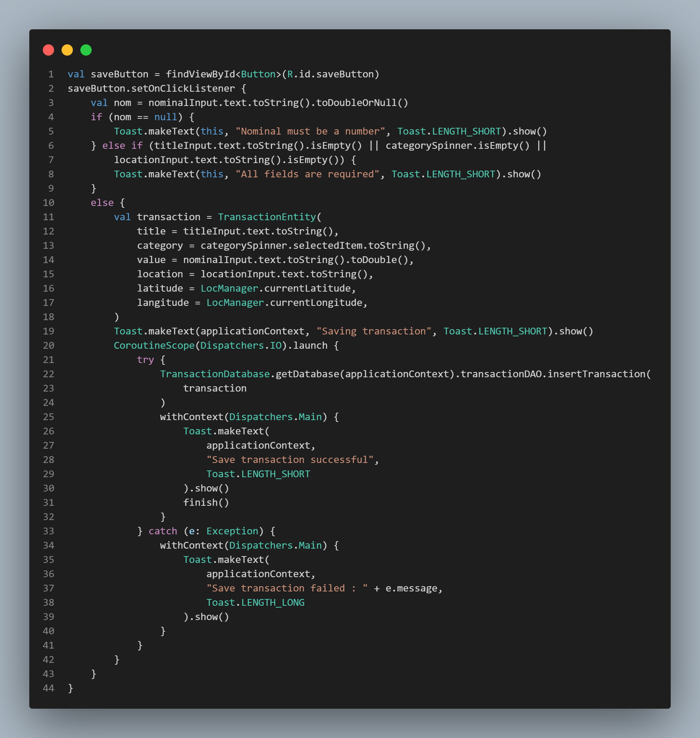
Task: Click 'withContext' on line 25
Action: [192, 417]
